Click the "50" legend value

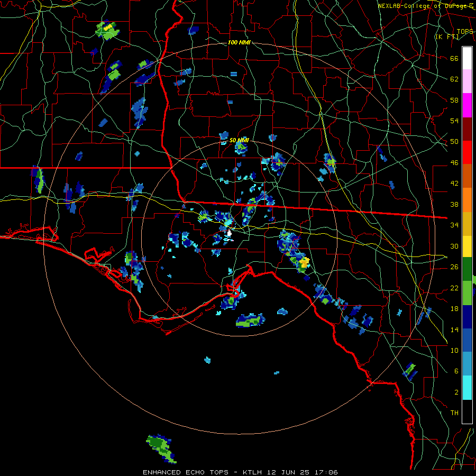[454, 142]
